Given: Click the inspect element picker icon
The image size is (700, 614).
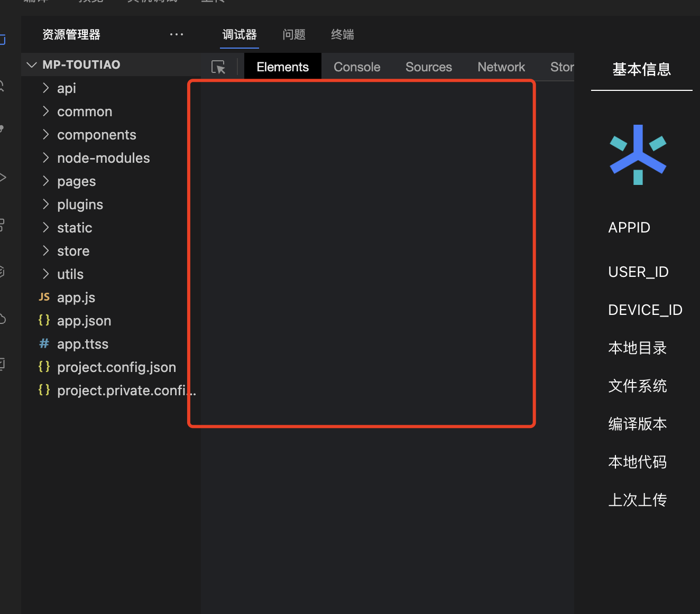Looking at the screenshot, I should (x=218, y=67).
